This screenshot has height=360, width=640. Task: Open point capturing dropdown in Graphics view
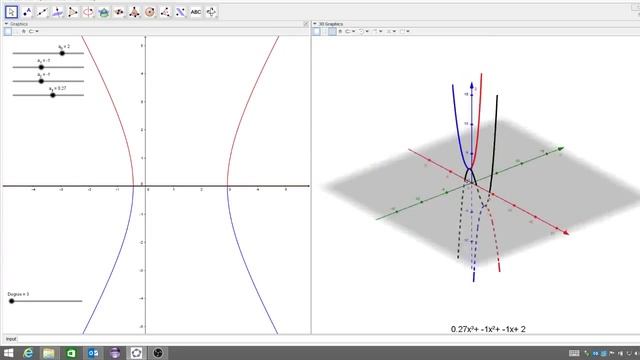pos(33,31)
